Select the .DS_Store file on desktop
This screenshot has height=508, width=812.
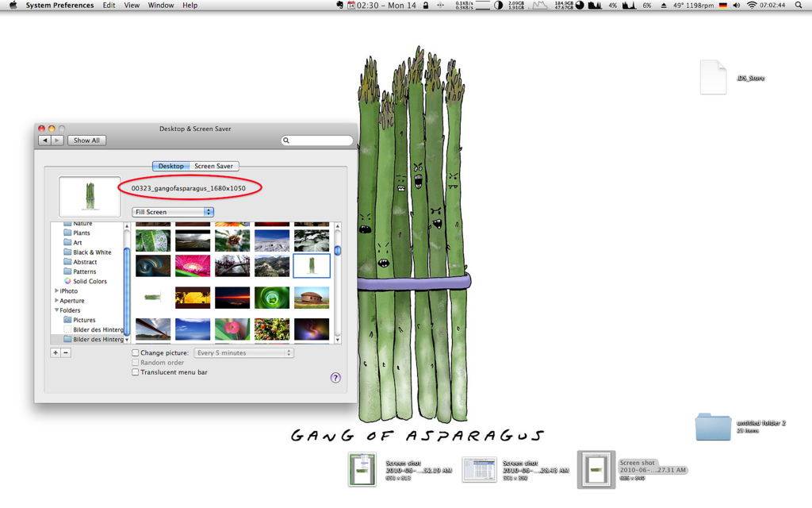click(x=713, y=77)
